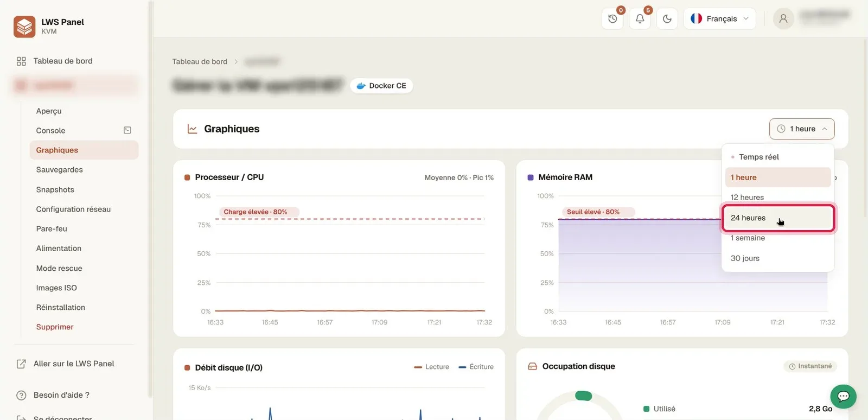Select Temps réel from period list
Viewport: 868px width, 420px height.
(x=778, y=157)
